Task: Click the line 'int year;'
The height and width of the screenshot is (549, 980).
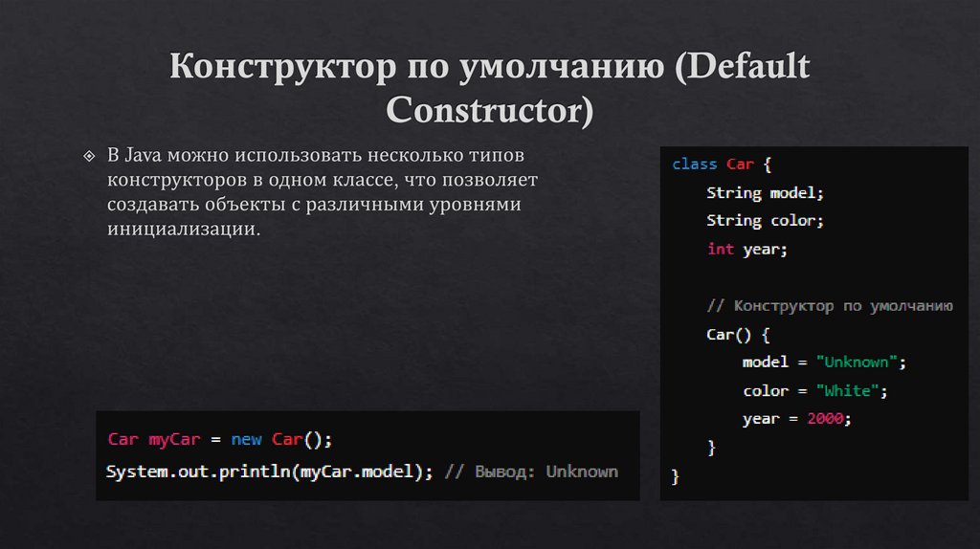Action: 746,250
